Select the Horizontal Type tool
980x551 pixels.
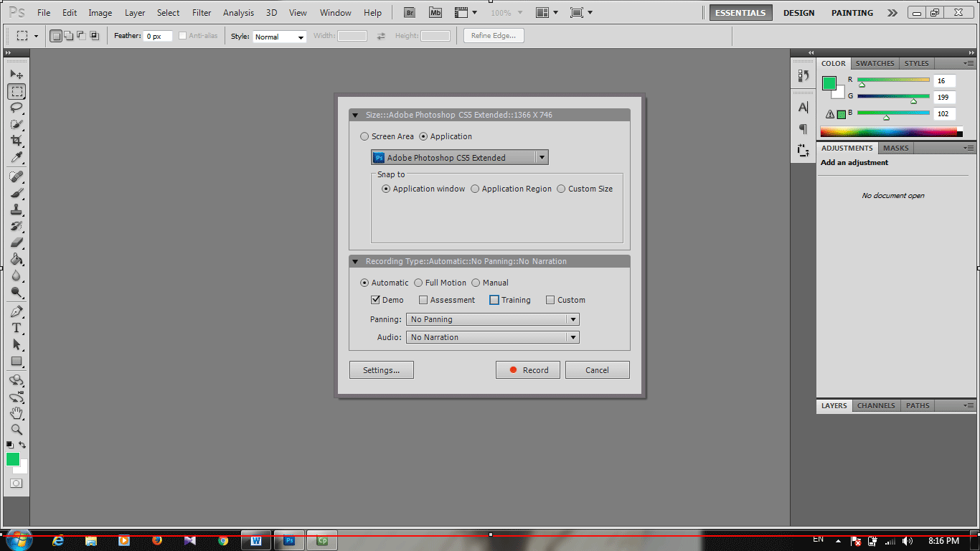tap(17, 328)
